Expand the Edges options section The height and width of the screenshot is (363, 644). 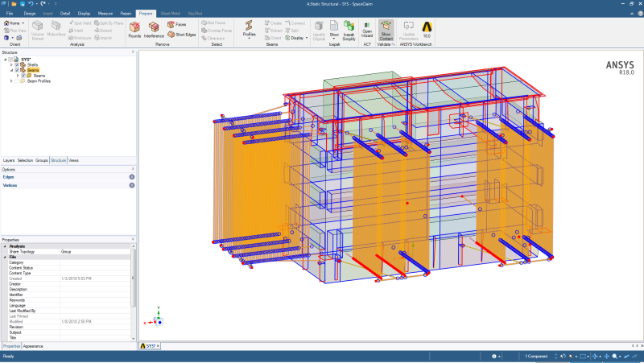point(132,177)
